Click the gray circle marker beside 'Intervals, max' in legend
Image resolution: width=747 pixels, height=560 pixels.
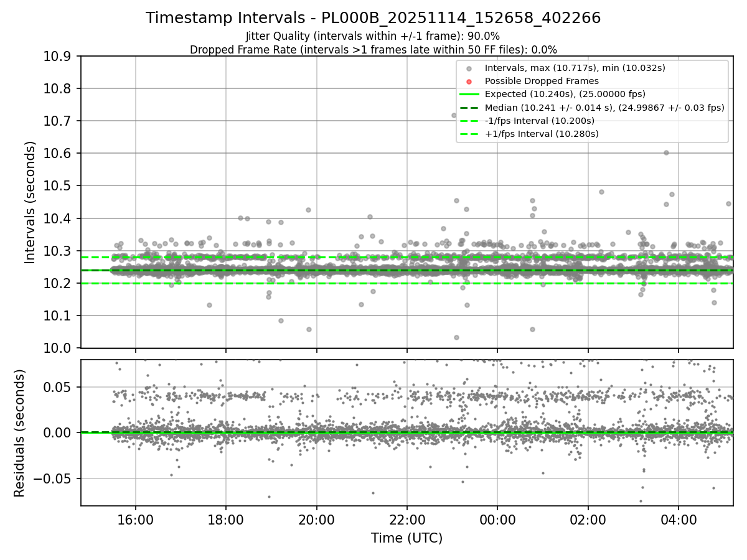(x=469, y=68)
